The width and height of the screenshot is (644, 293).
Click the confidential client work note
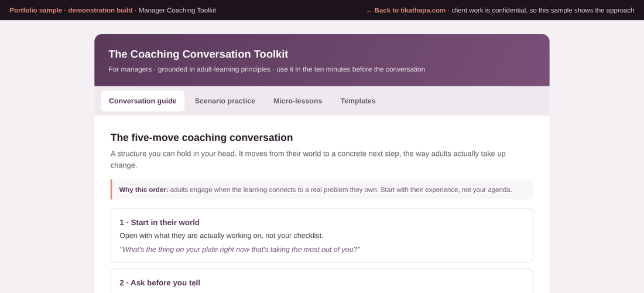[543, 11]
